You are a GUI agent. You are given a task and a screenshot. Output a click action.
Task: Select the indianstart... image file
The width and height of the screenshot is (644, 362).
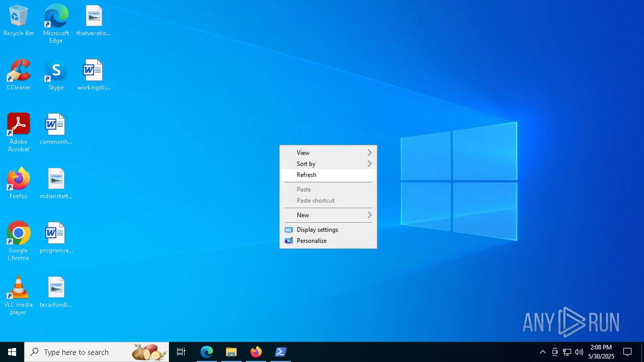[56, 184]
